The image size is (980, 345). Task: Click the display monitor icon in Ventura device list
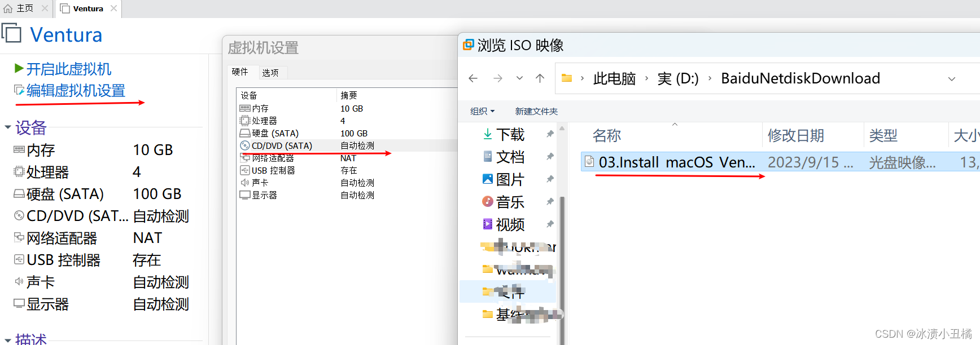point(19,304)
